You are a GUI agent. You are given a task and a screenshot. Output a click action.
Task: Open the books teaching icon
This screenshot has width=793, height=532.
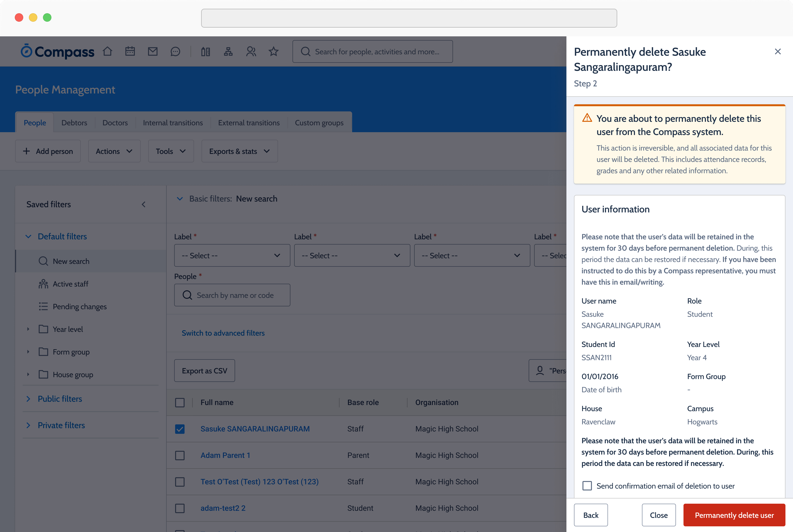[206, 52]
